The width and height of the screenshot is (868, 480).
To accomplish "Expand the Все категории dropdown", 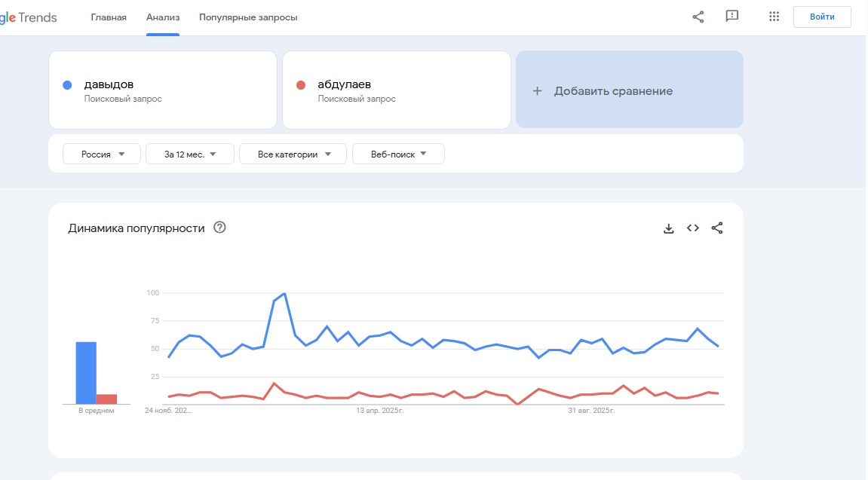I will [293, 154].
